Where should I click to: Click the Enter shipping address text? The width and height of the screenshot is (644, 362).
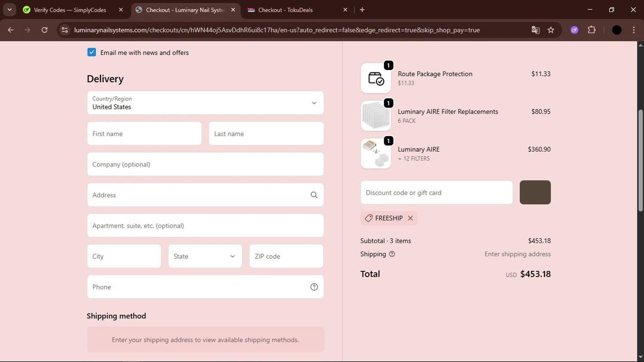517,254
